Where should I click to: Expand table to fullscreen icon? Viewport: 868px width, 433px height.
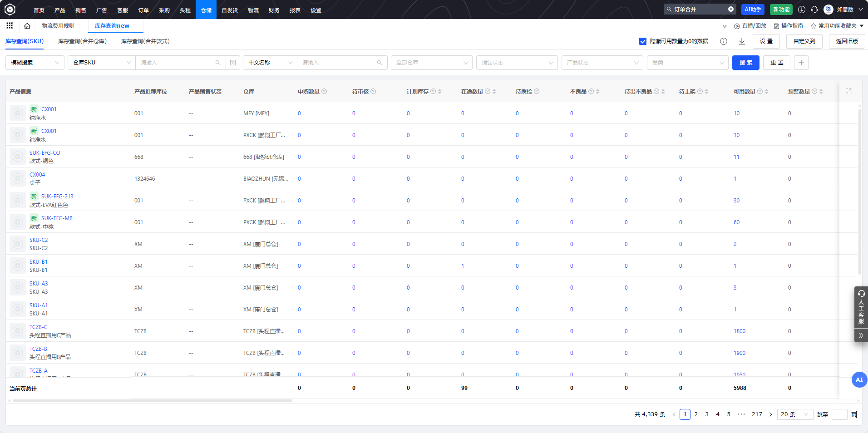pyautogui.click(x=848, y=91)
